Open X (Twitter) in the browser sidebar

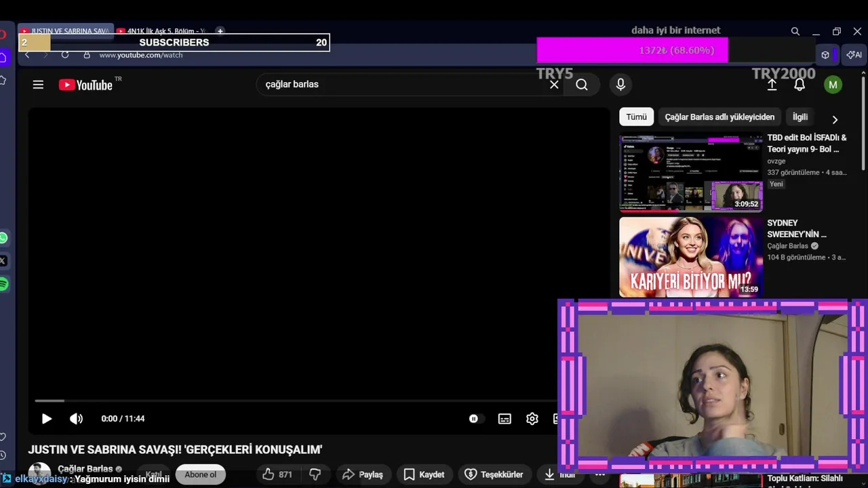(x=3, y=261)
